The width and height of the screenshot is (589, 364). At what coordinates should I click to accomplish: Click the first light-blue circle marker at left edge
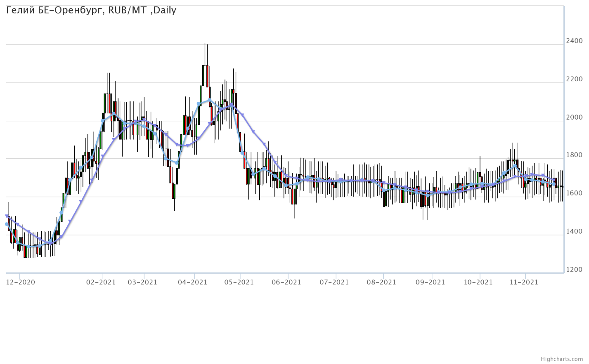[7, 224]
